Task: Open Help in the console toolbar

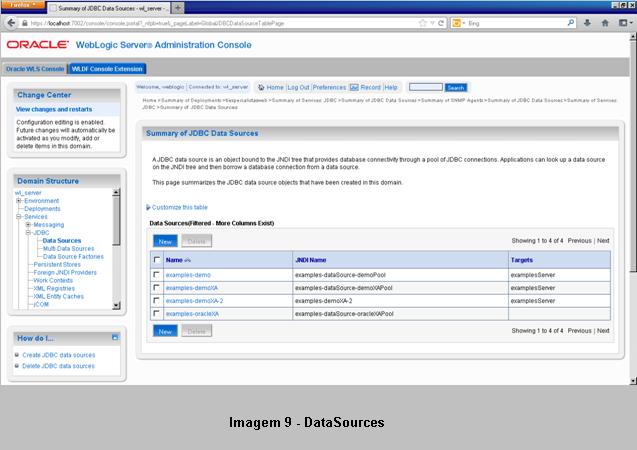Action: click(391, 87)
